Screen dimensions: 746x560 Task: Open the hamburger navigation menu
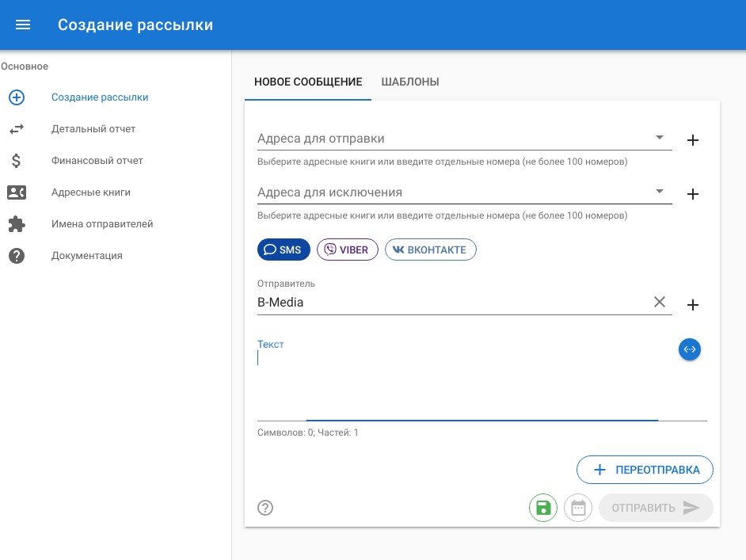[23, 25]
